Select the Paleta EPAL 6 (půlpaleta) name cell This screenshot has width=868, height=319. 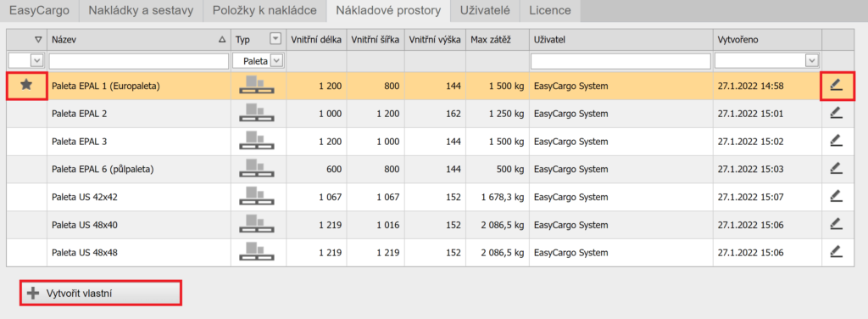click(x=139, y=169)
